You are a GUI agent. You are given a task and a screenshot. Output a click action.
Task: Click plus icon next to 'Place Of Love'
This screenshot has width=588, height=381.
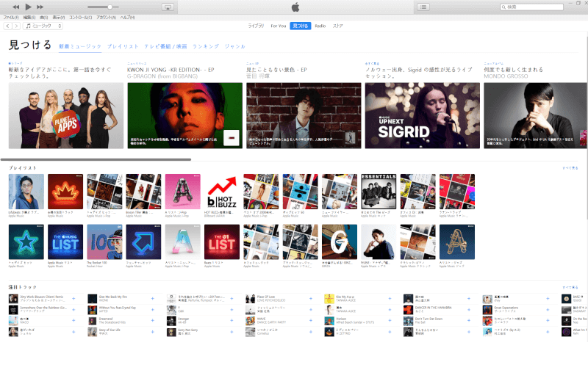click(311, 300)
